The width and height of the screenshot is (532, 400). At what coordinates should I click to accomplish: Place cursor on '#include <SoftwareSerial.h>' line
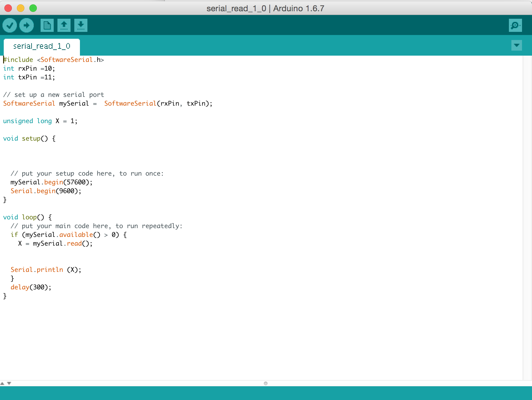pyautogui.click(x=54, y=60)
